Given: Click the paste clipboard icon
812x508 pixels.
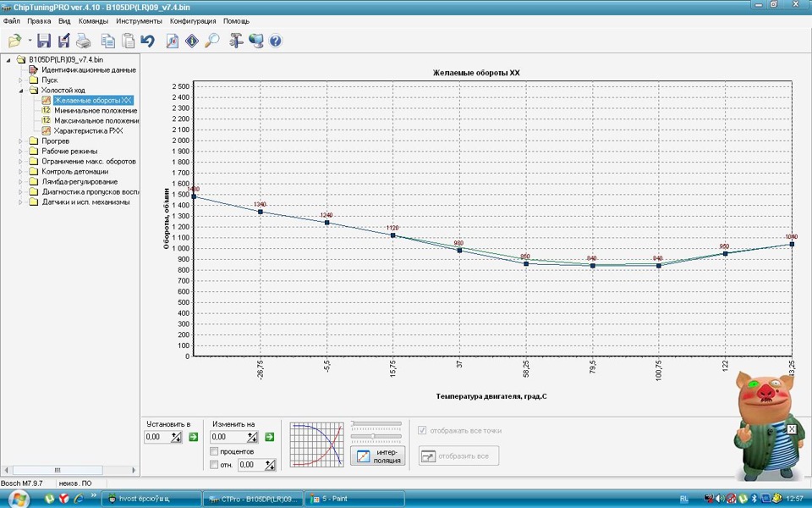Looking at the screenshot, I should (128, 41).
